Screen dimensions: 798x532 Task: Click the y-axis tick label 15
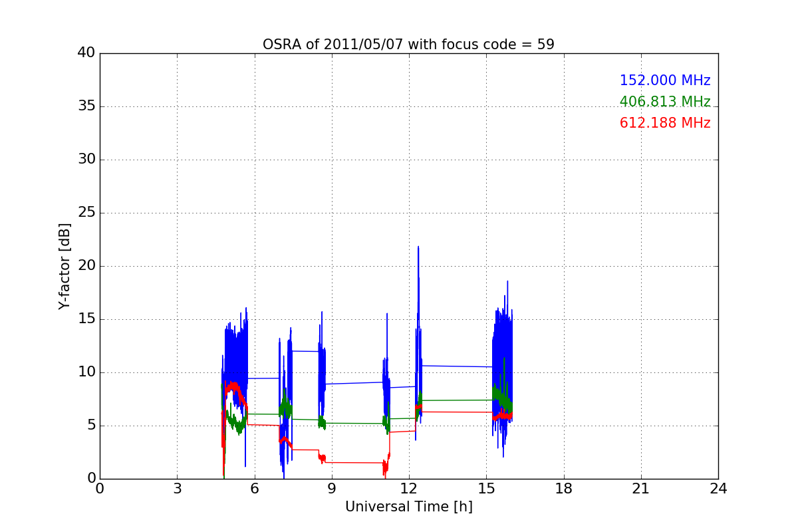pos(86,319)
